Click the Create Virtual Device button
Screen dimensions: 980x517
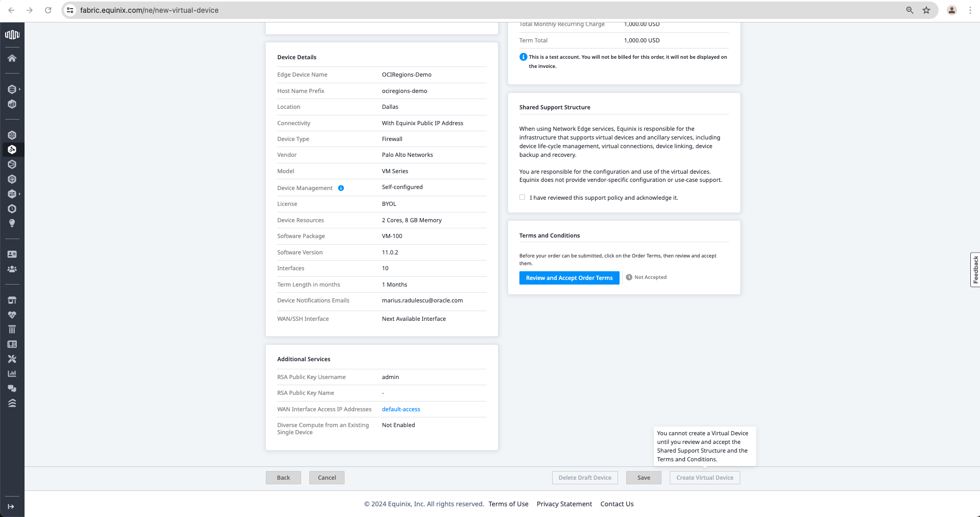(705, 478)
